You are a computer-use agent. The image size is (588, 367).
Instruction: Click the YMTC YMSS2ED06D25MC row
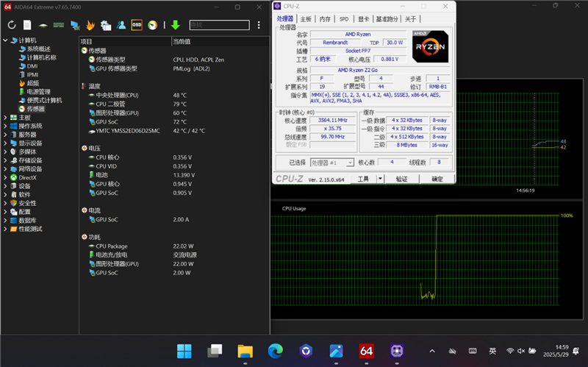pyautogui.click(x=174, y=131)
